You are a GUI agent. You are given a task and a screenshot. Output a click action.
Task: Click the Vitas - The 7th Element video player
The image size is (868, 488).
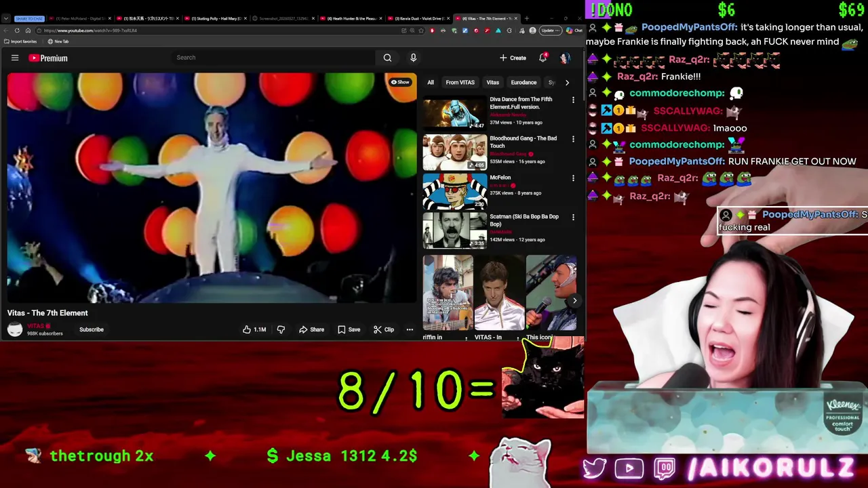coord(212,188)
